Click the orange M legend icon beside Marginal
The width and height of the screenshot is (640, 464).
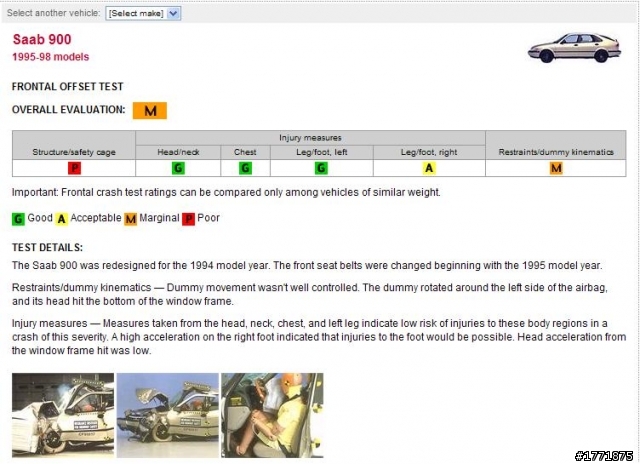(x=131, y=219)
